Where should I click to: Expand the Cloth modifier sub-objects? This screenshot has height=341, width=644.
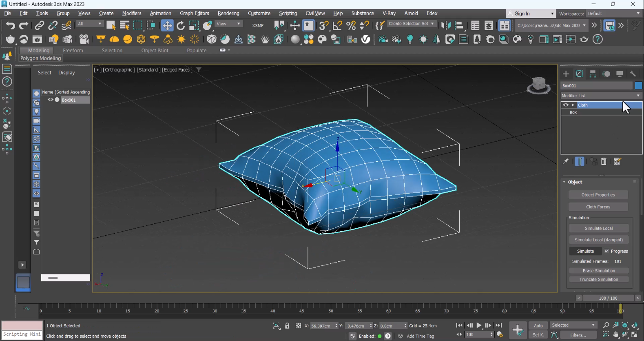573,105
